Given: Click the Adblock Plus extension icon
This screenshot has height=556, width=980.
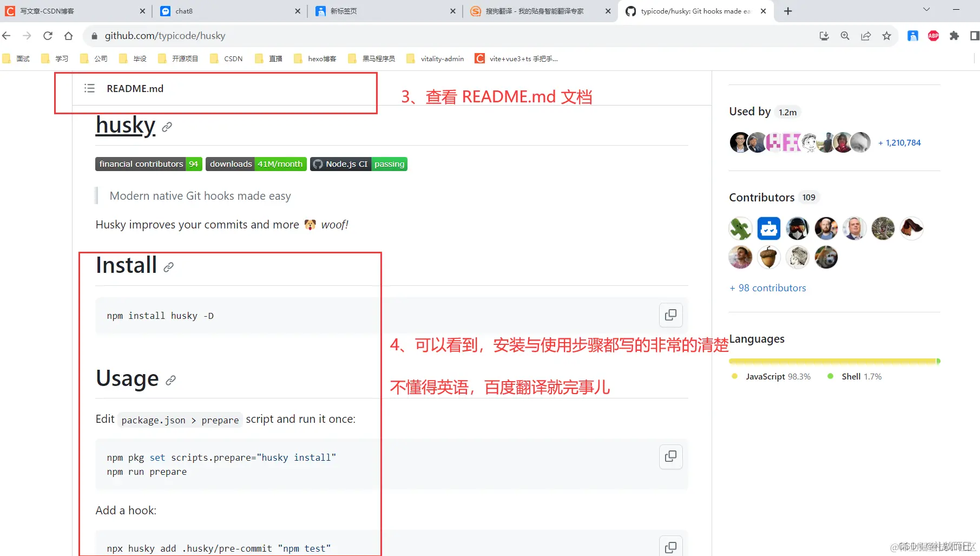Looking at the screenshot, I should click(x=933, y=36).
